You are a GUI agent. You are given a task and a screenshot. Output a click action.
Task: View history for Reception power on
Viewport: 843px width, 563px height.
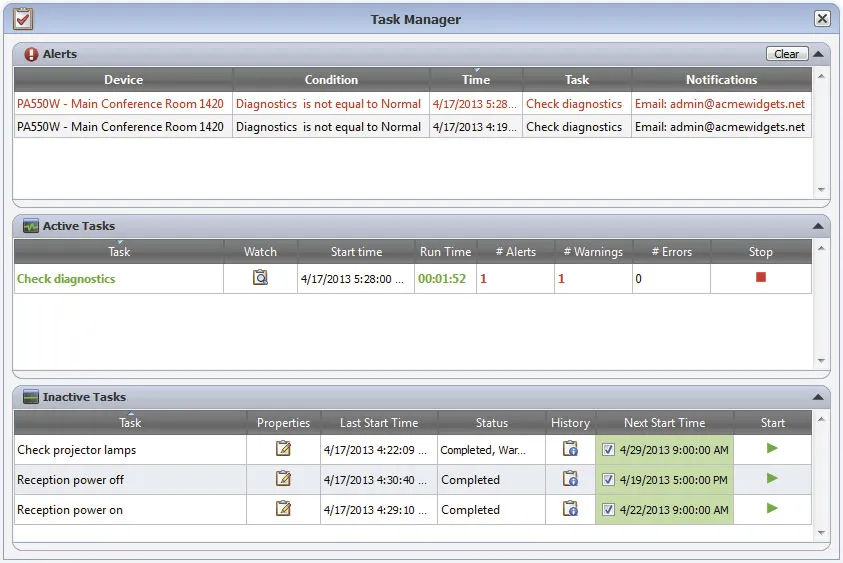[570, 509]
